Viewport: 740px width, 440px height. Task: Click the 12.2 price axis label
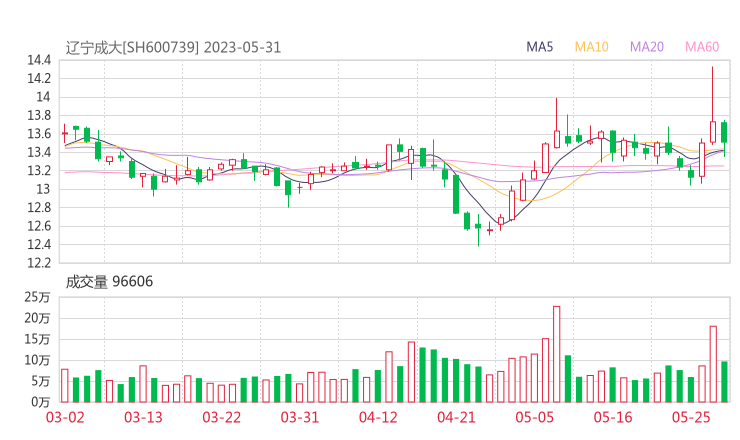point(39,262)
